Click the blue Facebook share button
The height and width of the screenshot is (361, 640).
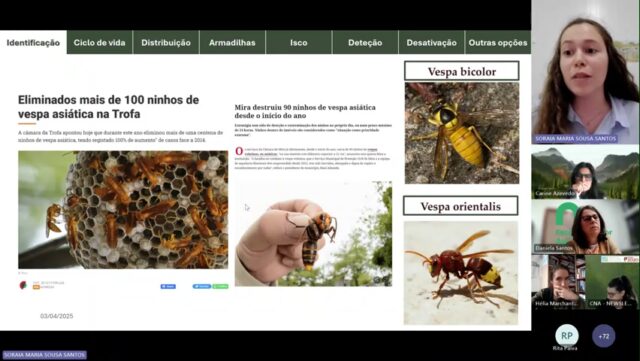(168, 286)
